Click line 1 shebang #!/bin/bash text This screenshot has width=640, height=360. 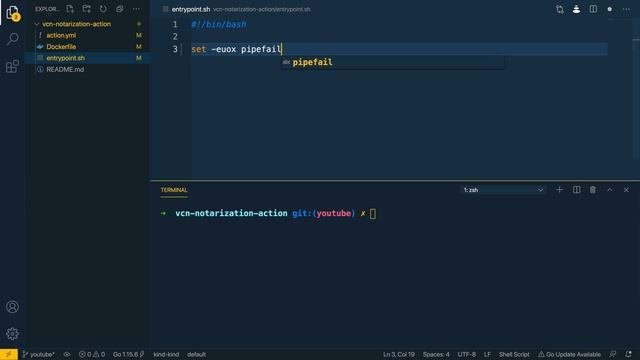point(219,24)
